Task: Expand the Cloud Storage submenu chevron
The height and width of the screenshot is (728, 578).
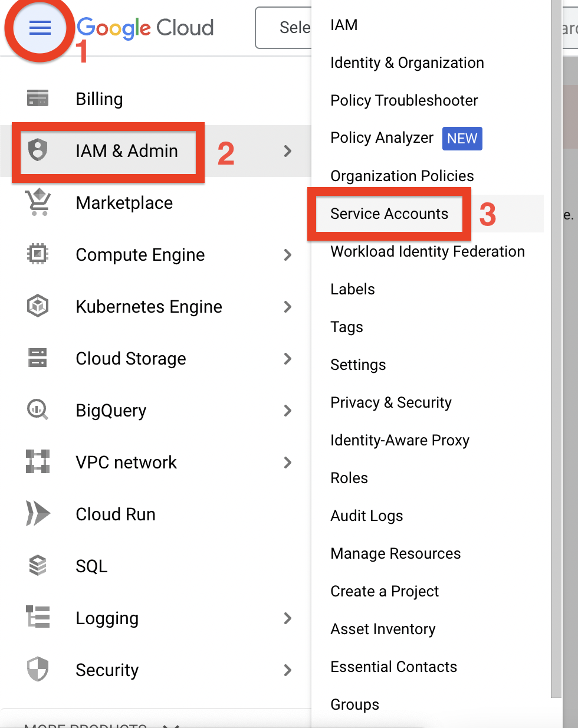Action: [x=288, y=359]
